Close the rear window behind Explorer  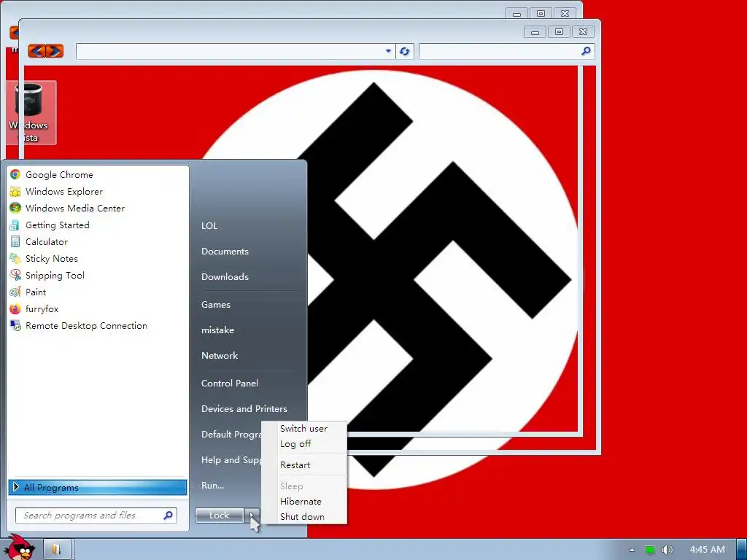pos(565,13)
